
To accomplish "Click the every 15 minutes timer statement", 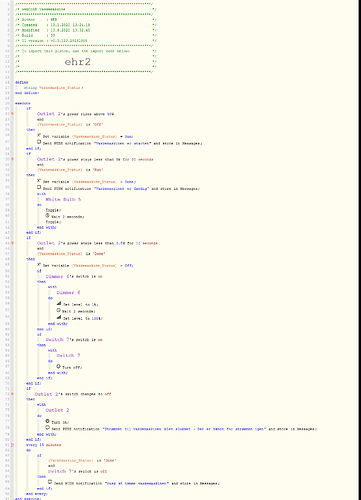I will click(44, 445).
